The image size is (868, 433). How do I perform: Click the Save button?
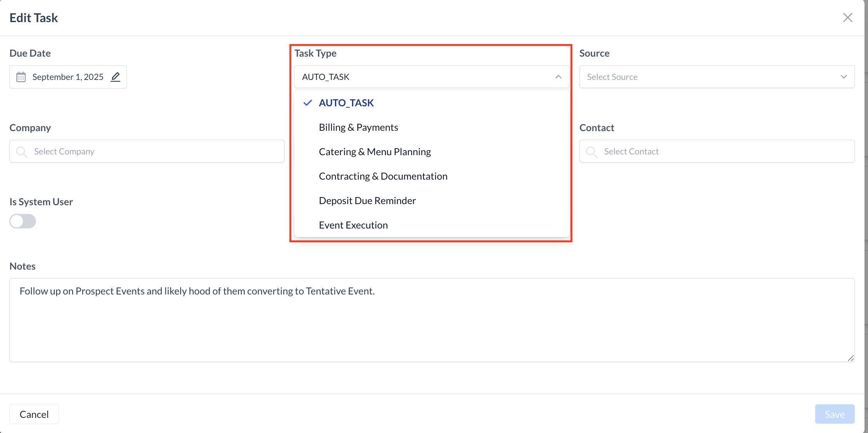(834, 414)
